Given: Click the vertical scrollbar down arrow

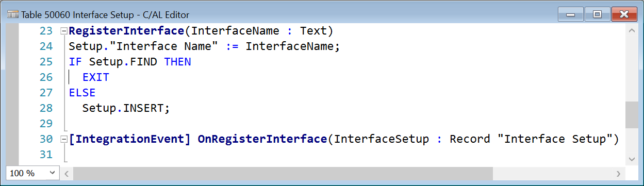Looking at the screenshot, I should tap(632, 159).
